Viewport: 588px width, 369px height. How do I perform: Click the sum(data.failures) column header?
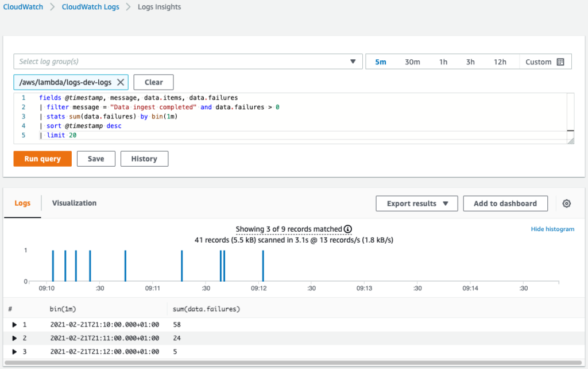[206, 309]
